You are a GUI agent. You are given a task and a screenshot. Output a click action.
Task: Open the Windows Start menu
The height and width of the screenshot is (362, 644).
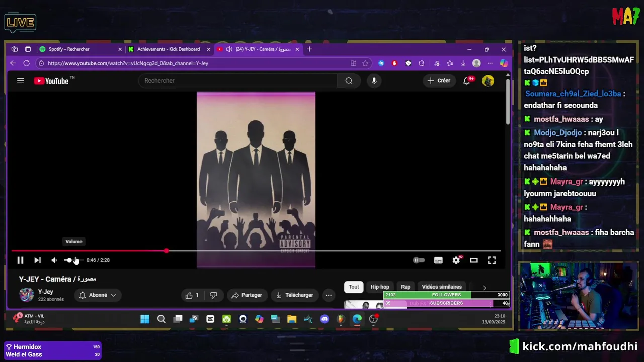click(145, 319)
